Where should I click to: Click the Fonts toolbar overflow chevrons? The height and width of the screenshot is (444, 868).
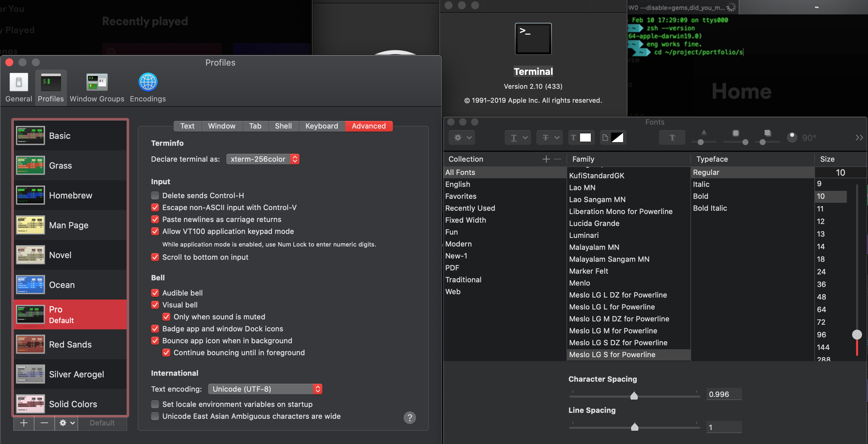point(859,138)
